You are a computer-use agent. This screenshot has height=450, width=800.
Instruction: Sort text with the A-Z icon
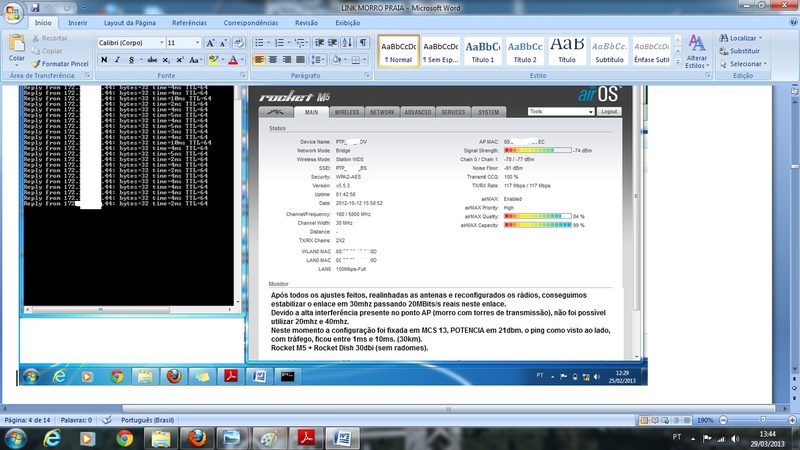(347, 43)
